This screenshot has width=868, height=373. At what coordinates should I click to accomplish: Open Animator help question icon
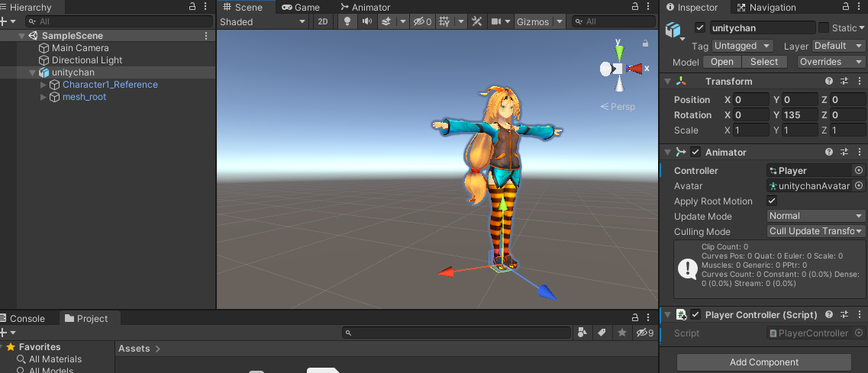coord(829,153)
